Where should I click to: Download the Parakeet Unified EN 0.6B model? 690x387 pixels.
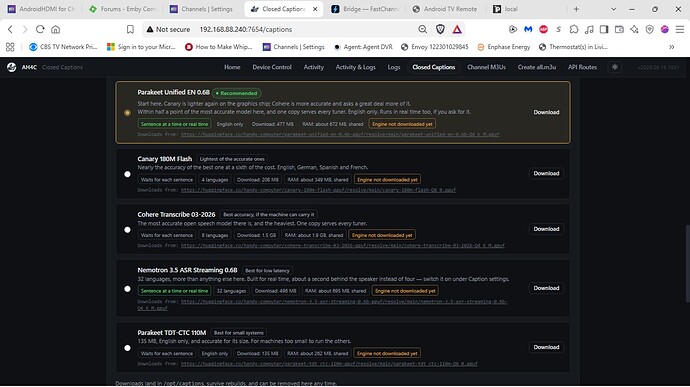pyautogui.click(x=546, y=112)
